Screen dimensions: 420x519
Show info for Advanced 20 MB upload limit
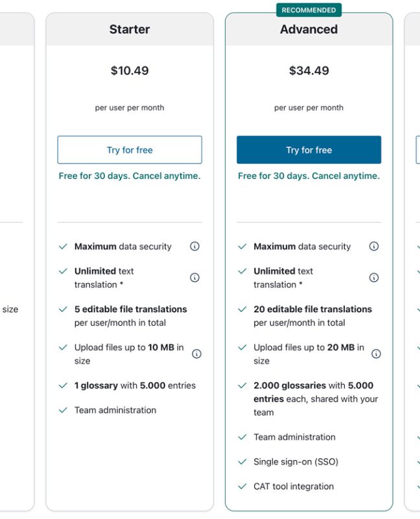[x=376, y=354]
